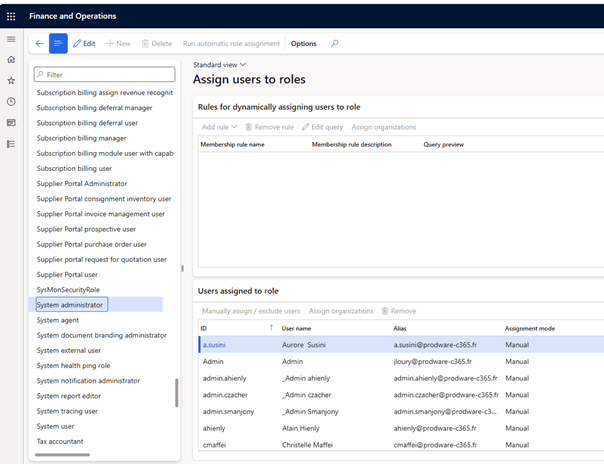Click the roles Filter input field
This screenshot has width=604, height=464.
(x=105, y=74)
